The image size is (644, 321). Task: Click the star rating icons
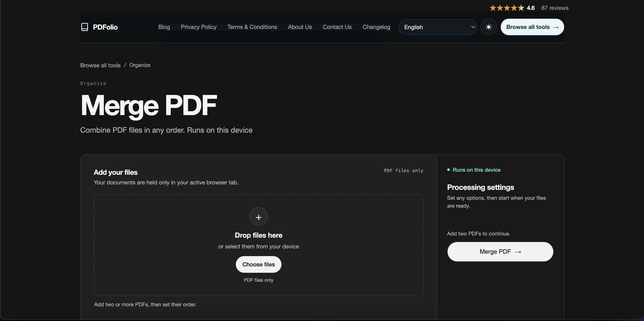click(x=507, y=8)
